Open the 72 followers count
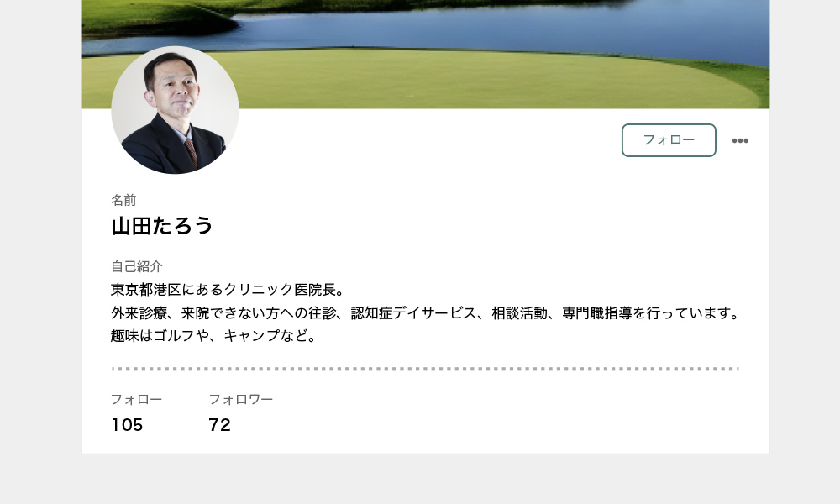This screenshot has height=504, width=840. (219, 425)
